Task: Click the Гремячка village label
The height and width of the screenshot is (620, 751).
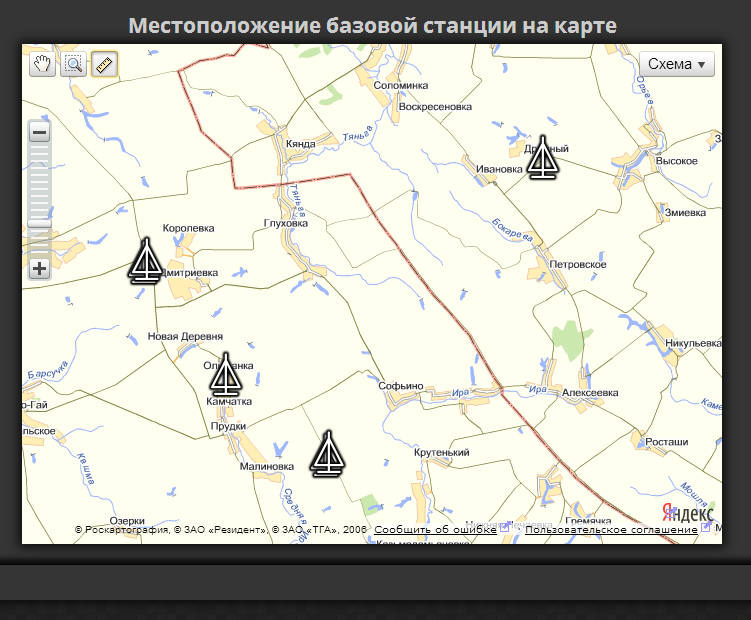Action: pos(588,520)
